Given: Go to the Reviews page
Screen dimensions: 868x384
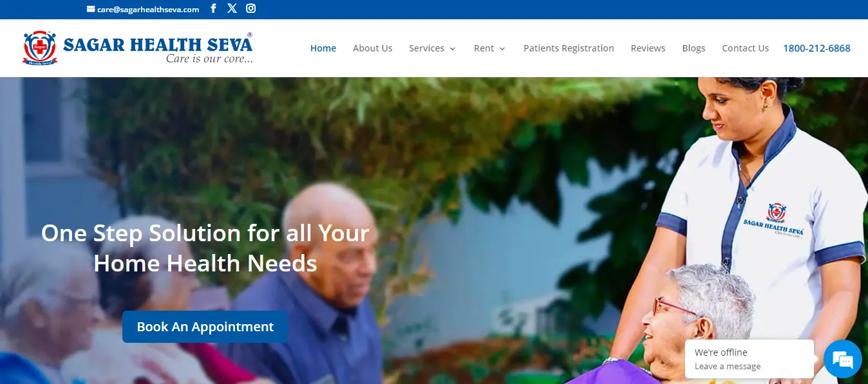Looking at the screenshot, I should [648, 48].
